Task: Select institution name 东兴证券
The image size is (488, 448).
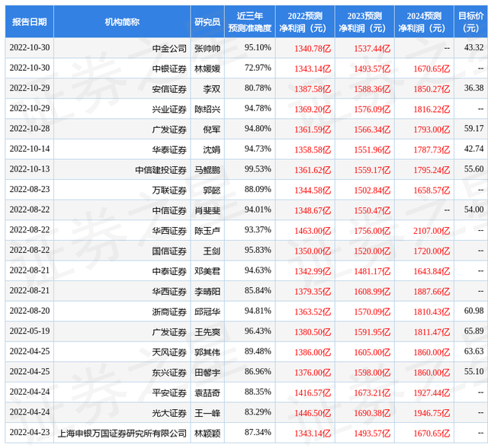Action: (169, 373)
